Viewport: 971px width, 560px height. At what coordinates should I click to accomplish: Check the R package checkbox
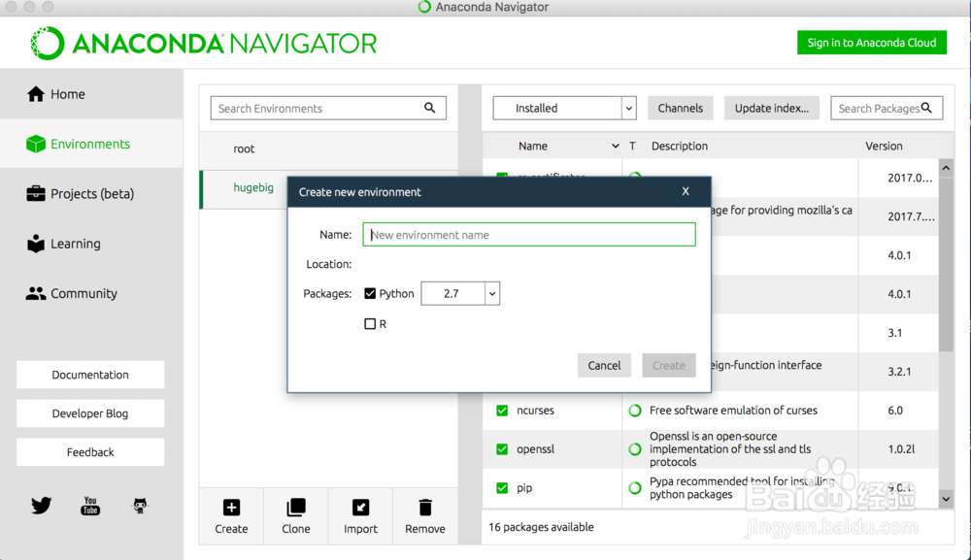[370, 323]
